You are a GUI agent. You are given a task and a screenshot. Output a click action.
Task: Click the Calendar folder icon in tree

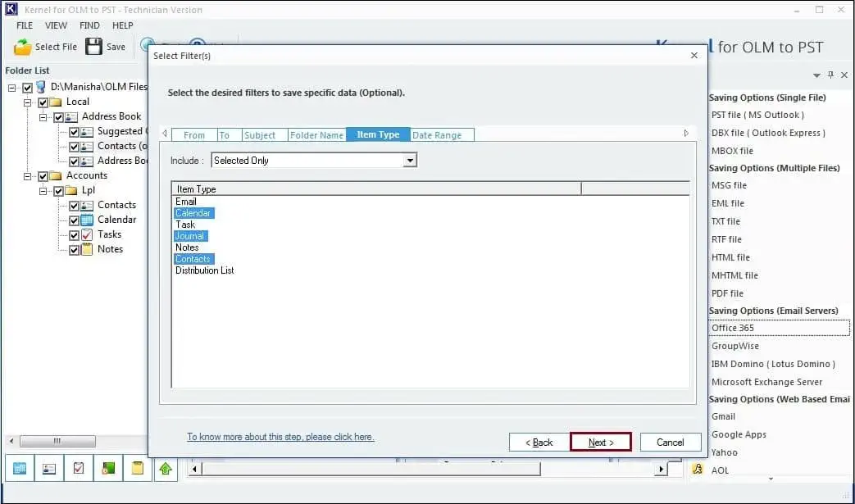87,220
